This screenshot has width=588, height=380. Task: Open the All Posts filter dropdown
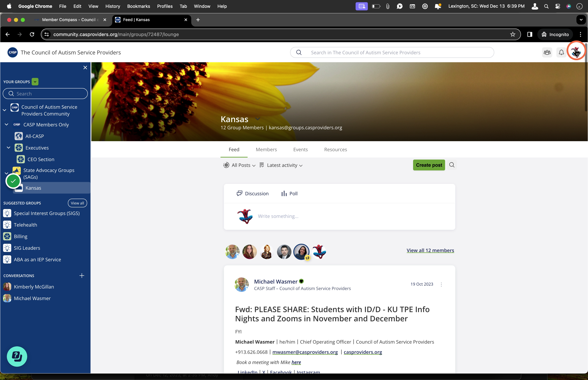coord(239,165)
